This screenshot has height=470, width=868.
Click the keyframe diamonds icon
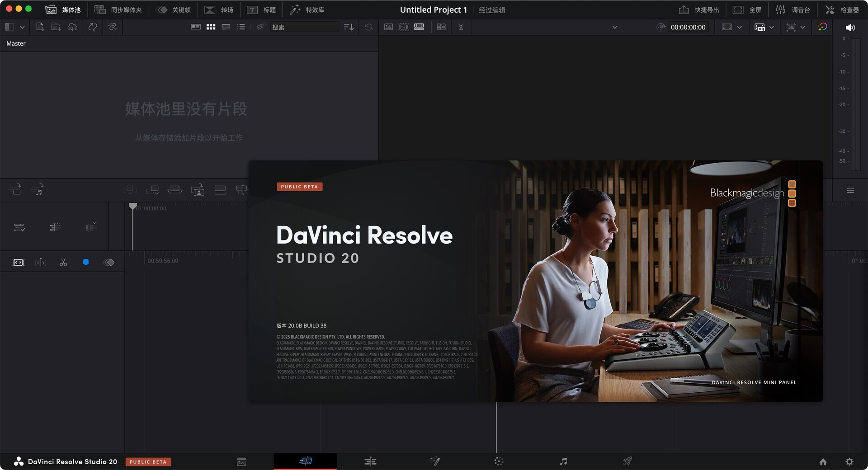(109, 263)
